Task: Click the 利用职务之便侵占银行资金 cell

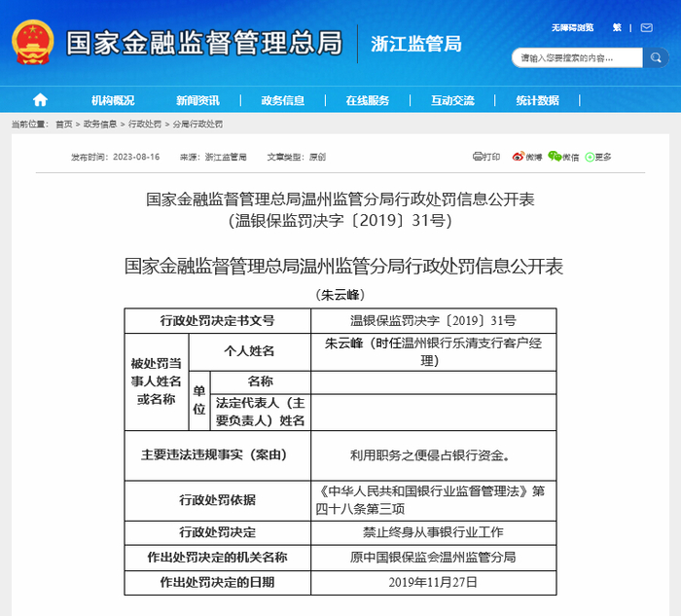Action: (434, 454)
